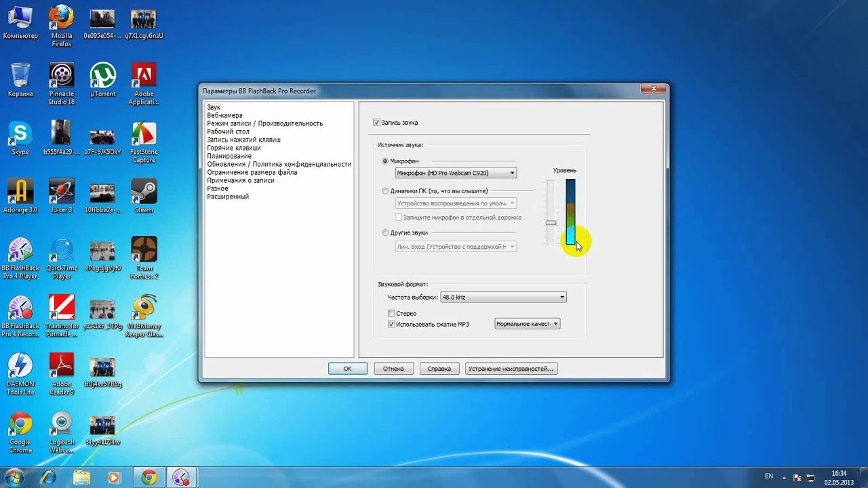Screen dimensions: 868x488
Task: Select Веб-камера in settings list
Action: 224,115
